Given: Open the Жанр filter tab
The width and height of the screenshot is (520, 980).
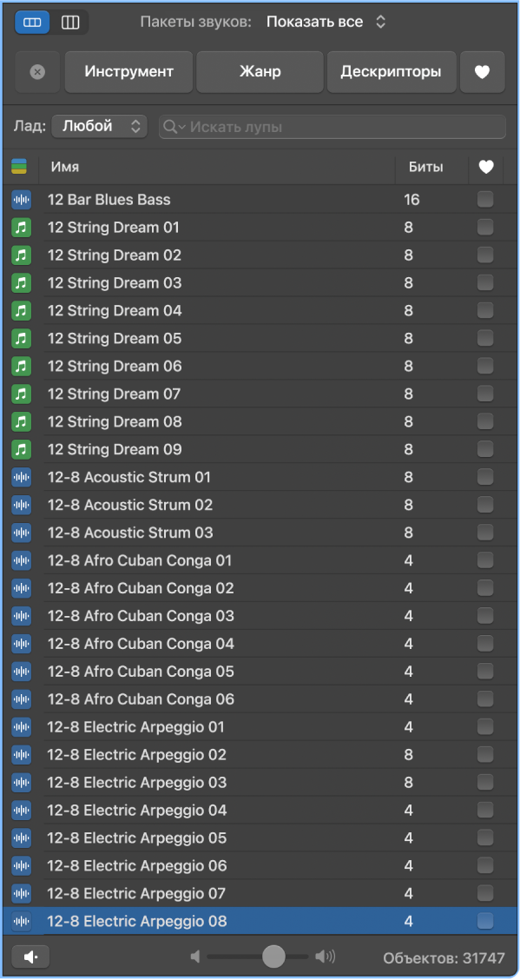Looking at the screenshot, I should pos(260,72).
